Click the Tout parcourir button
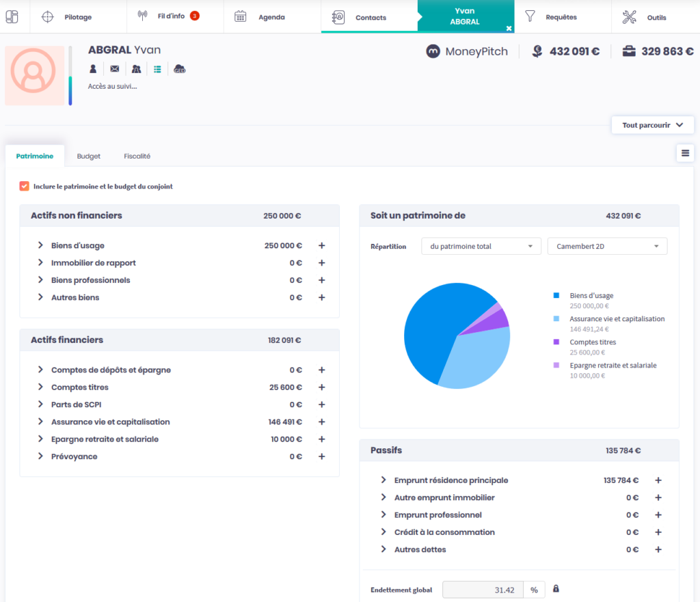The width and height of the screenshot is (700, 602). pyautogui.click(x=652, y=125)
